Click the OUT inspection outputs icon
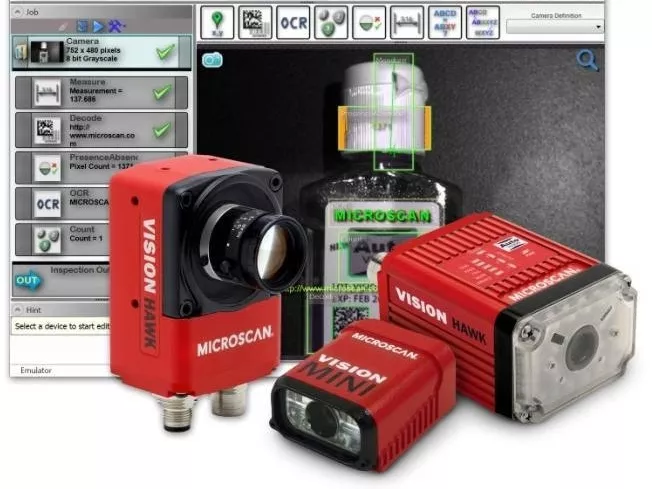Image resolution: width=652 pixels, height=489 pixels. (27, 281)
